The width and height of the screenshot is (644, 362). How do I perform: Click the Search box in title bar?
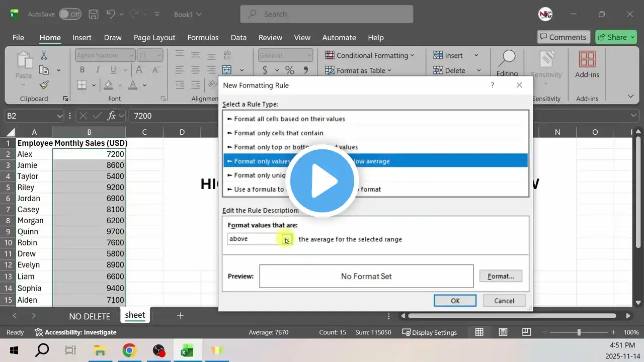point(326,14)
